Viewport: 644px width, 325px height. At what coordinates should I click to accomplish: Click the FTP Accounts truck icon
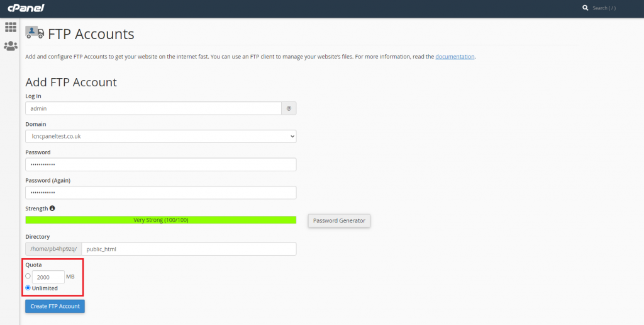pyautogui.click(x=35, y=32)
